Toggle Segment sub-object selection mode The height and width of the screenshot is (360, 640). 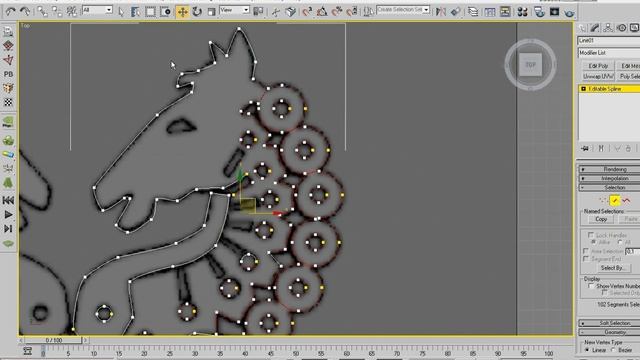[x=615, y=200]
